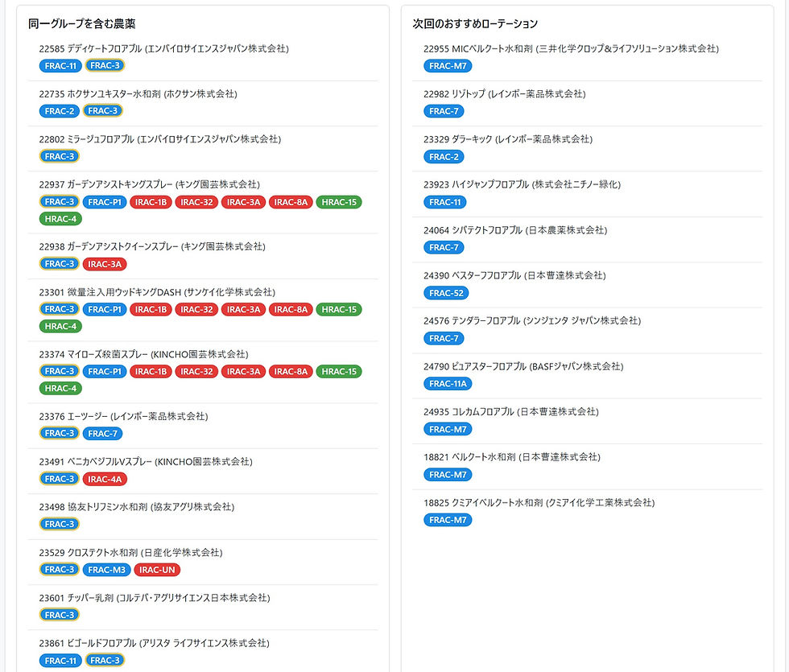Click FRAC-7 badge under 23376 エーツージー
This screenshot has height=672, width=789.
(103, 434)
